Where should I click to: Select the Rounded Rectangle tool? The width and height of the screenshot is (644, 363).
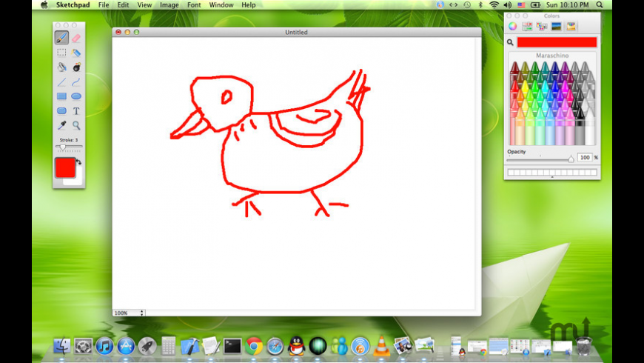point(61,110)
